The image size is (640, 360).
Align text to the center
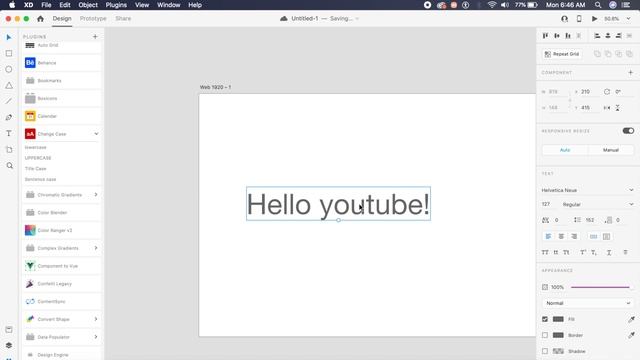561,236
